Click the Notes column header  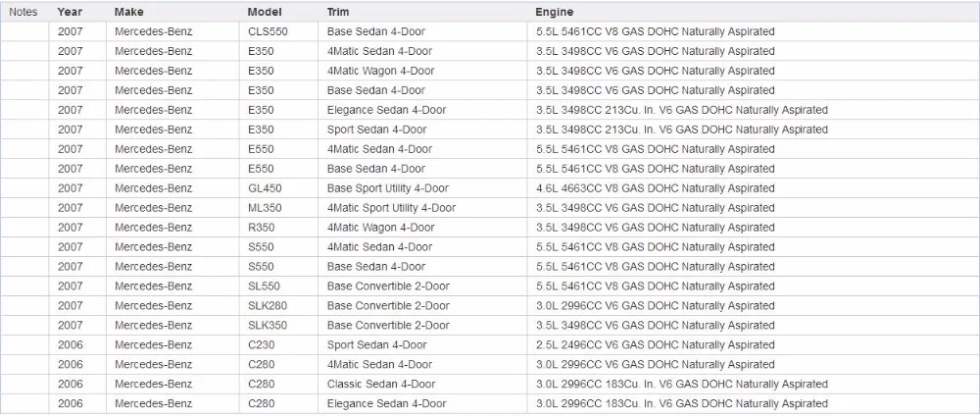(x=24, y=12)
